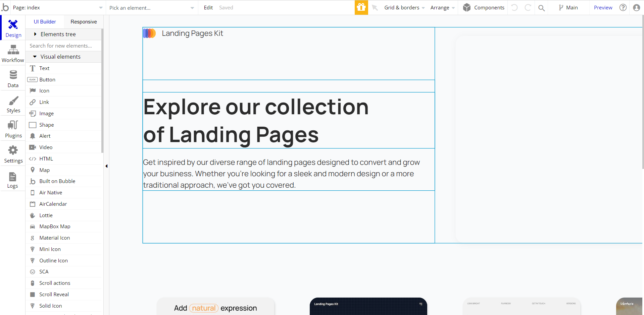The height and width of the screenshot is (315, 644).
Task: Open the user account icon
Action: [636, 7]
